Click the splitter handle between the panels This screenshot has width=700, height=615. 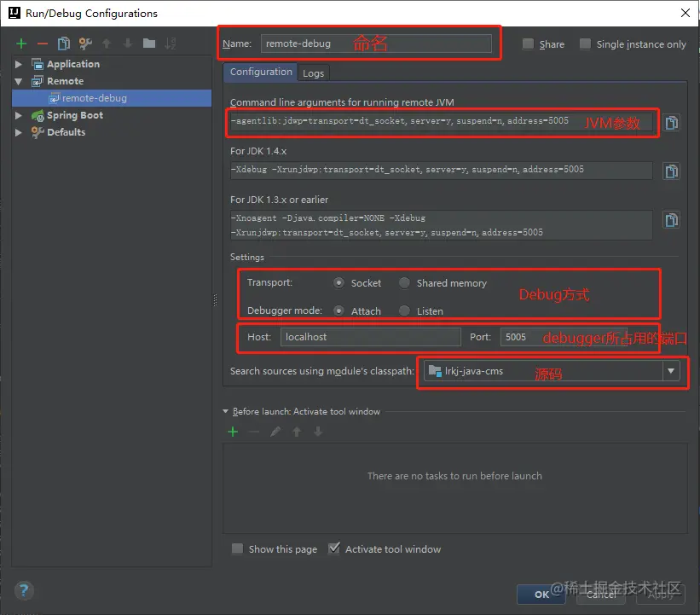pos(215,300)
